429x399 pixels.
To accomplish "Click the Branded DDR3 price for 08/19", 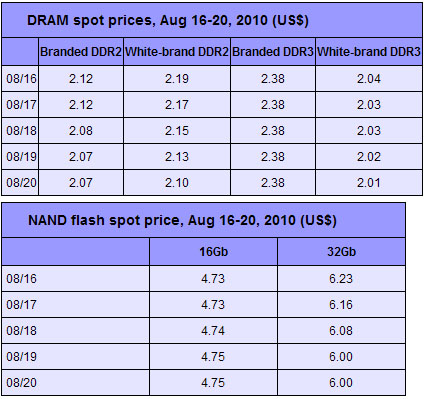I will click(x=273, y=157).
